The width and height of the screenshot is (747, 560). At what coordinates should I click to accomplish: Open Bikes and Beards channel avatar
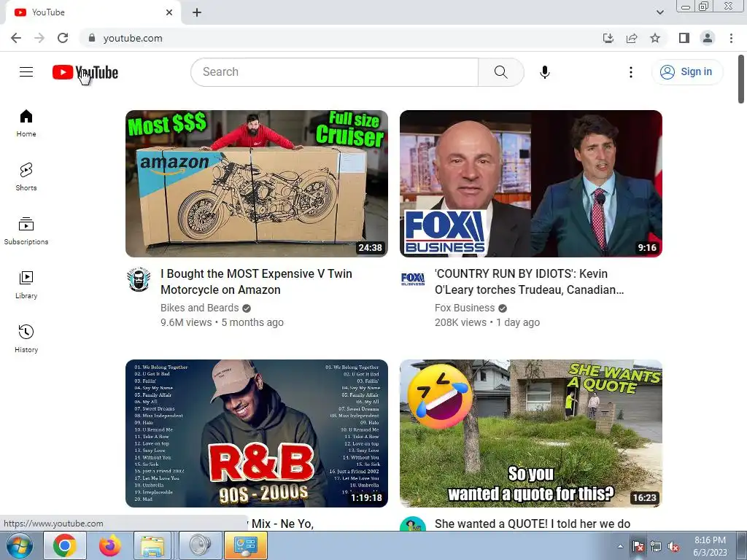pos(139,279)
